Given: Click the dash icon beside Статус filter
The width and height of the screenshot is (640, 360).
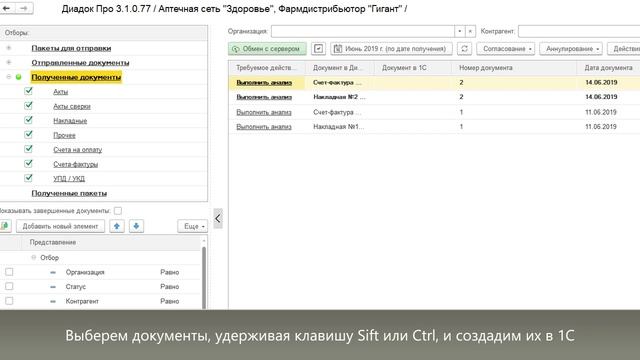Looking at the screenshot, I should (53, 287).
